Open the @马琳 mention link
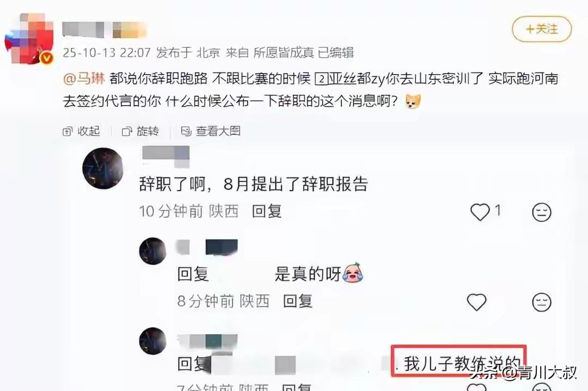The height and width of the screenshot is (391, 588). tap(84, 78)
